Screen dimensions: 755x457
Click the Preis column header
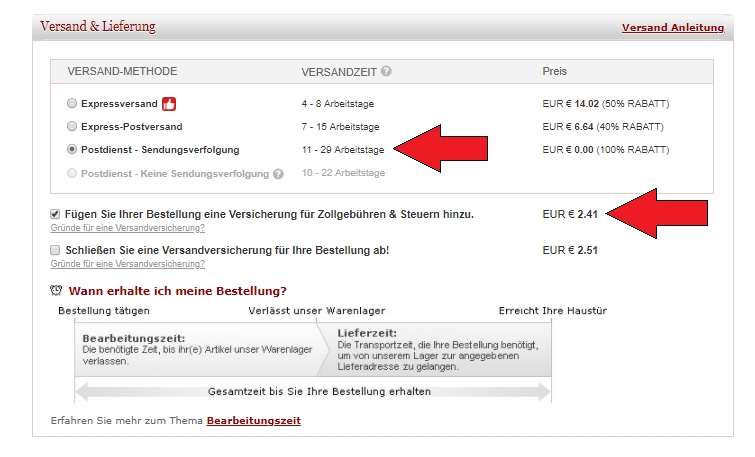[x=554, y=72]
